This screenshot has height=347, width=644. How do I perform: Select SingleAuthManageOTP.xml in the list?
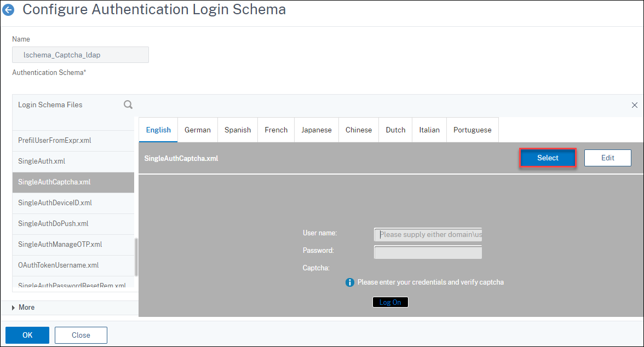point(73,245)
